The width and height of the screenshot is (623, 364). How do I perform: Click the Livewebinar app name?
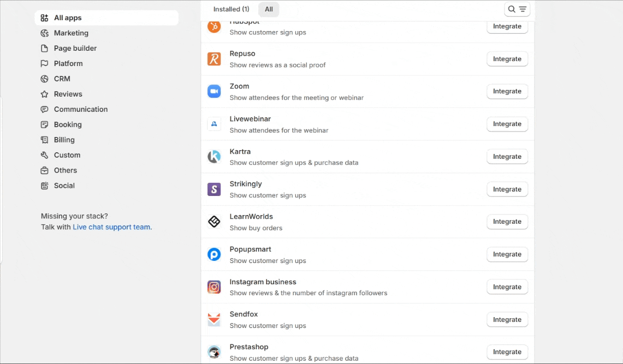(x=250, y=118)
